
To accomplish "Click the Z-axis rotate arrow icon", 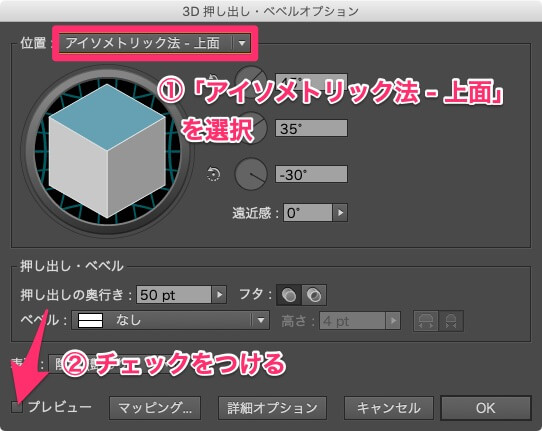I will click(213, 174).
